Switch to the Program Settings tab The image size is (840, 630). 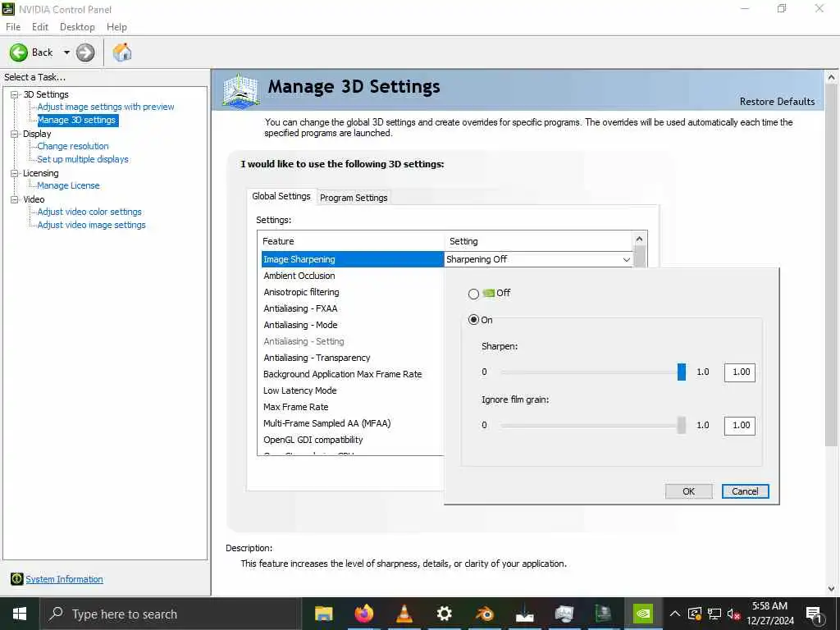click(x=354, y=198)
